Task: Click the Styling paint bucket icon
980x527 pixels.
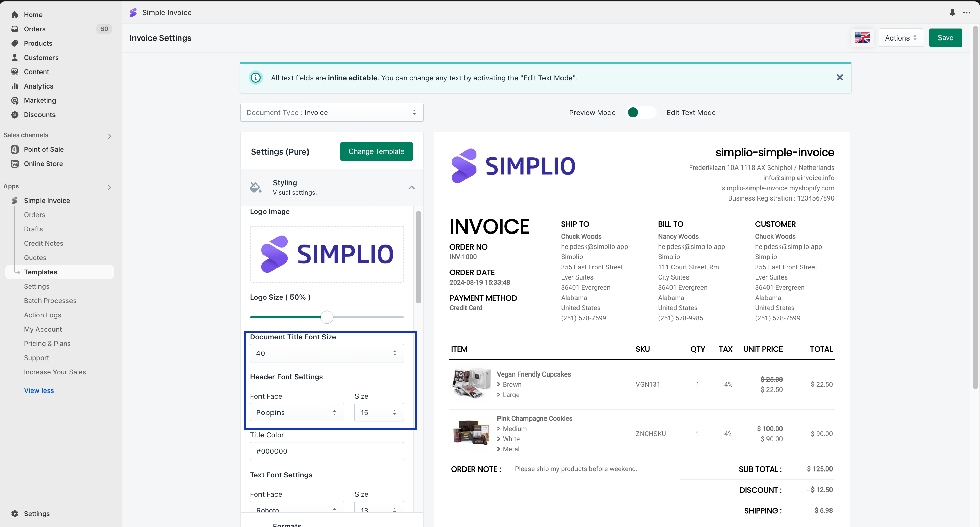Action: pyautogui.click(x=255, y=188)
